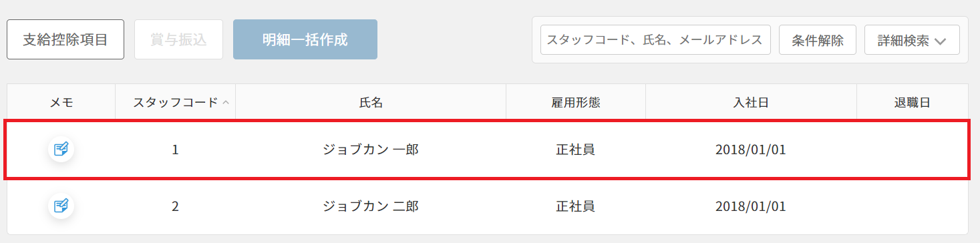Click the 雇用形態 column header
Viewport: 980px width, 243px height.
click(x=576, y=102)
